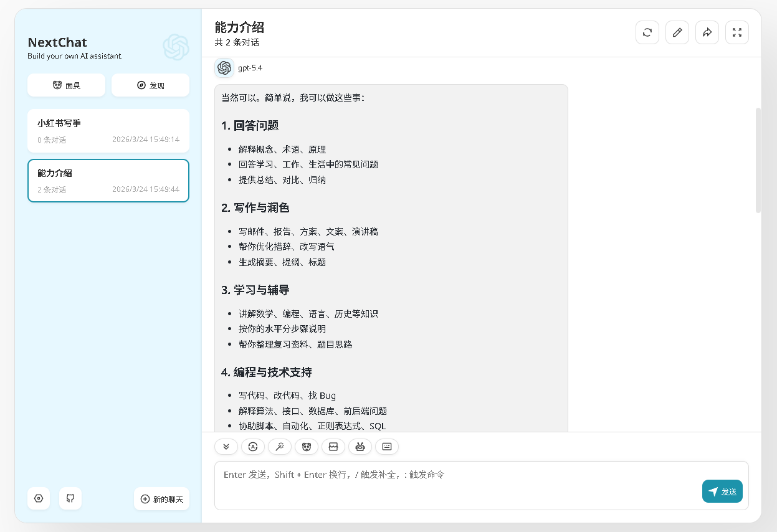Click the refresh title icon in header
The height and width of the screenshot is (532, 777).
[647, 32]
